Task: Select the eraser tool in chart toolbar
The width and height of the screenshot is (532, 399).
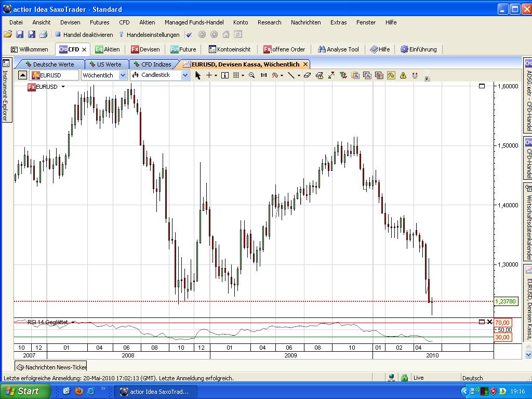Action: pyautogui.click(x=307, y=75)
